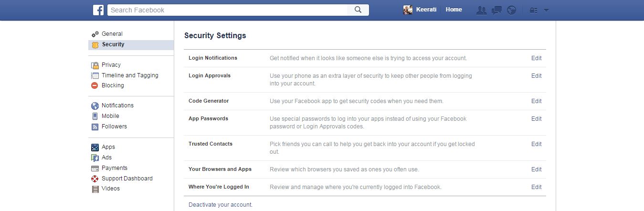Click the Followers RSS icon

point(95,127)
